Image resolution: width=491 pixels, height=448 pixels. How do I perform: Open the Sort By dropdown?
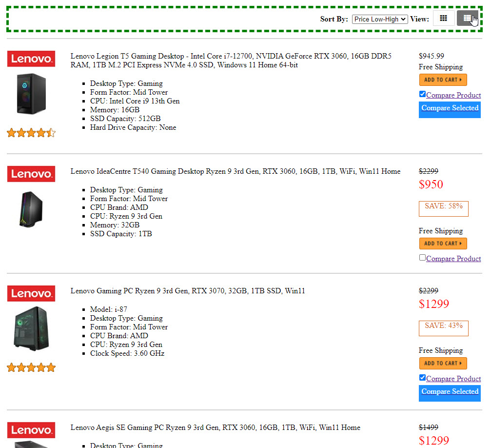click(380, 19)
